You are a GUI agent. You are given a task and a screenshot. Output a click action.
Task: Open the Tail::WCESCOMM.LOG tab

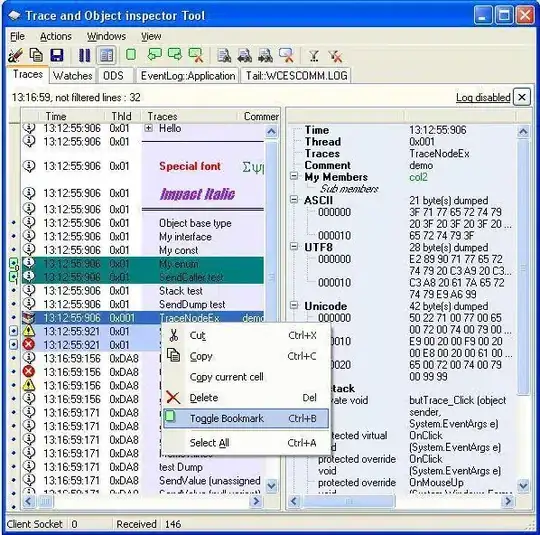coord(296,75)
